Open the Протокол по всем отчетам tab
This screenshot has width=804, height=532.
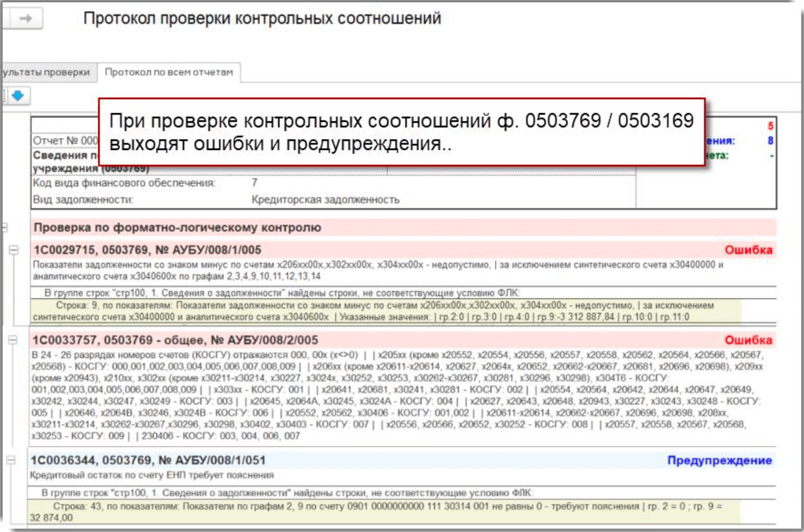[169, 72]
